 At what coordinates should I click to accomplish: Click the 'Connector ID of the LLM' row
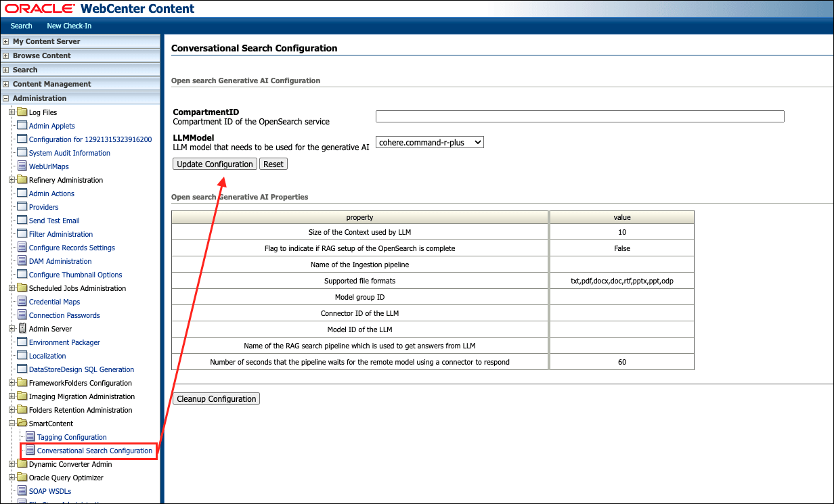click(433, 313)
